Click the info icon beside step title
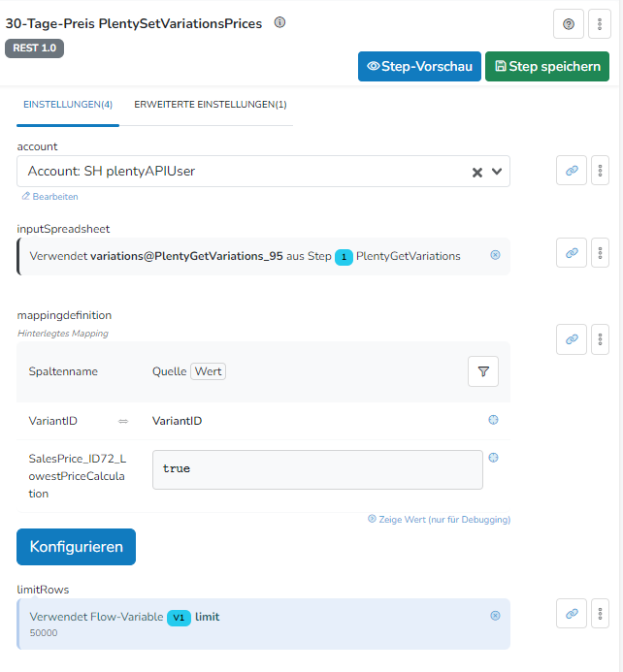Viewport: 623px width, 672px height. 280,22
